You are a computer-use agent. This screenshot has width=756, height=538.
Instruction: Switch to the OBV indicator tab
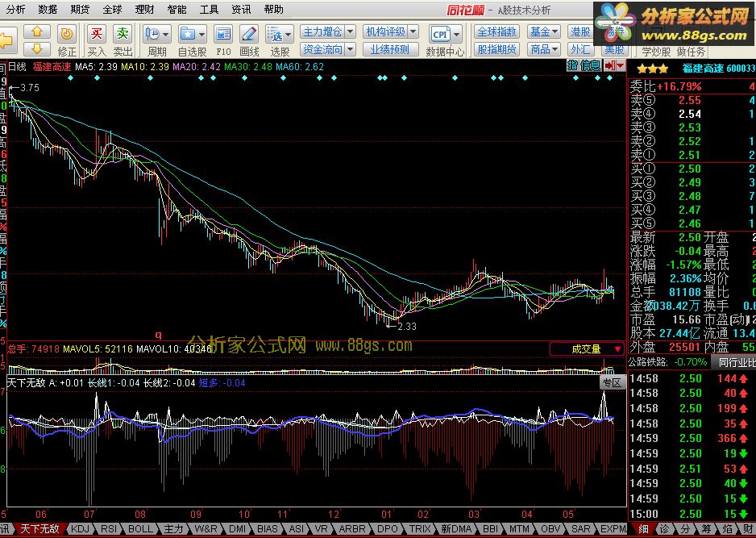tap(550, 529)
